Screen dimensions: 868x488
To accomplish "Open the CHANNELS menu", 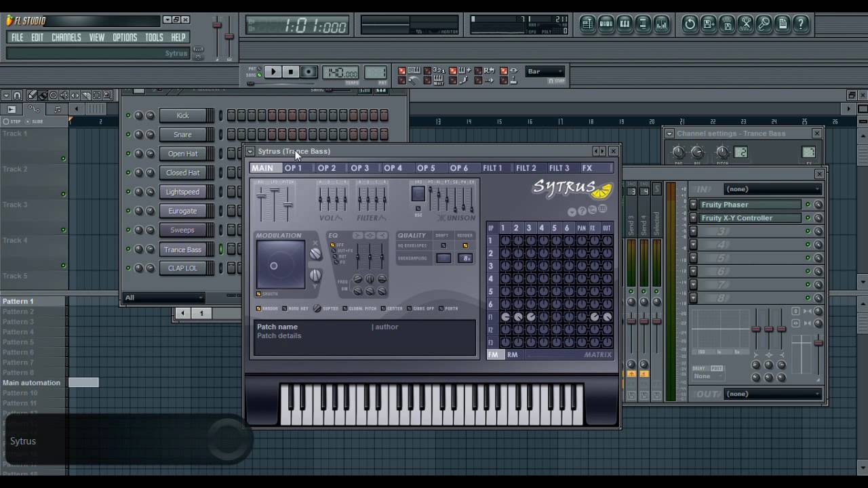I will [x=66, y=38].
